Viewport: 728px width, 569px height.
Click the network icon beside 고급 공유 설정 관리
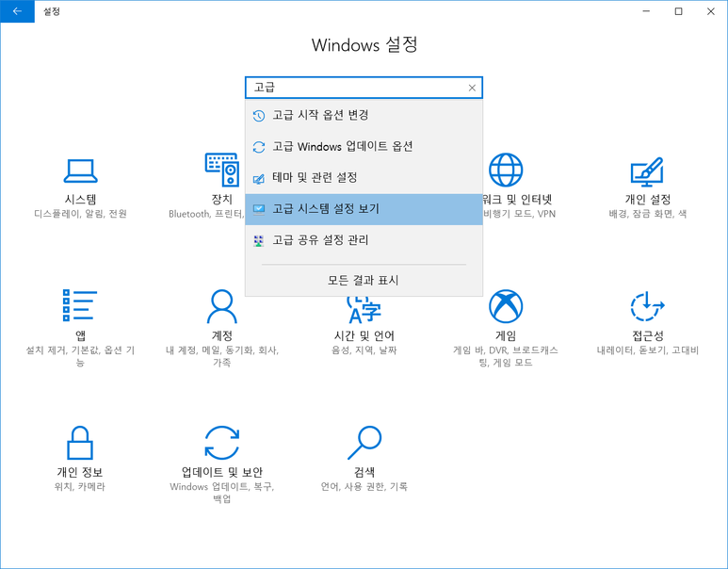tap(259, 240)
